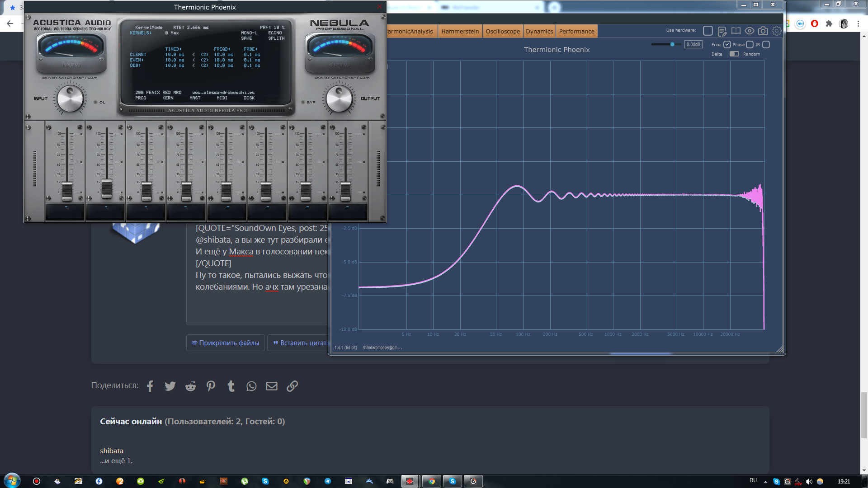
Task: Switch to the Hammerstein tab
Action: (x=460, y=31)
